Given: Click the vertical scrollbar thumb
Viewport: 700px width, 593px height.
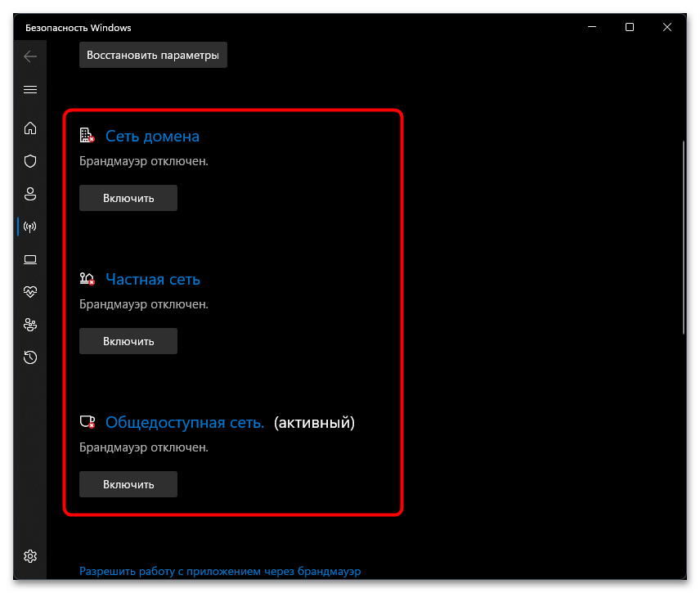Looking at the screenshot, I should 684,237.
